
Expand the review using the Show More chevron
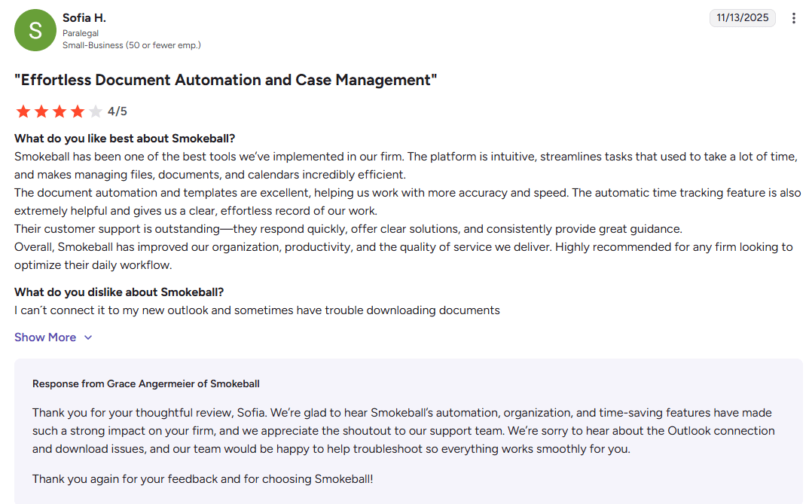[x=88, y=338]
